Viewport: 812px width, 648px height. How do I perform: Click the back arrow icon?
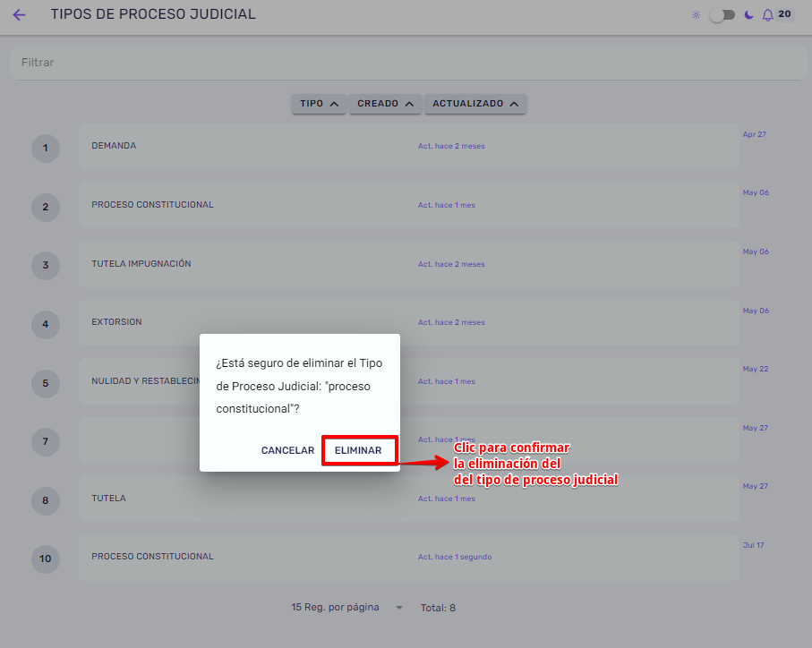pos(19,14)
